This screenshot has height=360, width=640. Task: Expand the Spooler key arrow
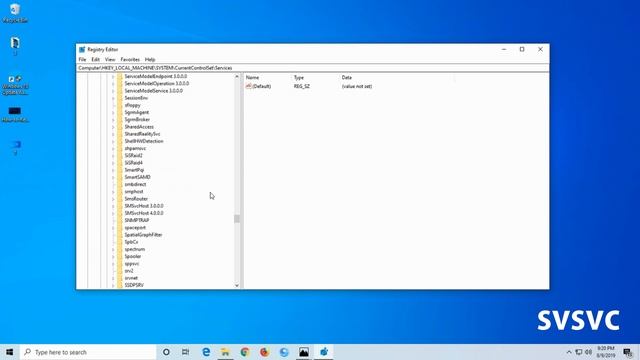113,256
